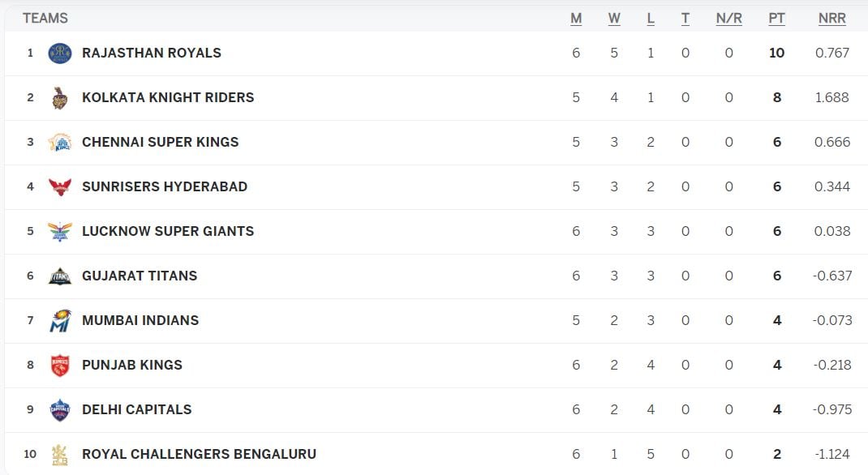Open the Rajasthan Royals team name
The height and width of the screenshot is (475, 868).
152,53
